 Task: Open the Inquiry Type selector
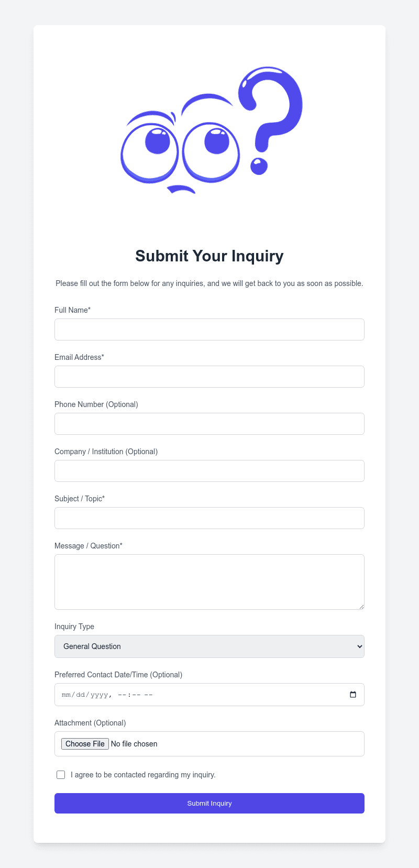210,646
